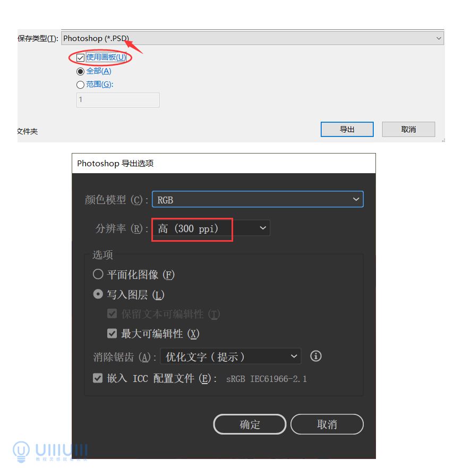462x476 pixels.
Task: Toggle Embed ICC Profile checkbox
Action: [98, 378]
